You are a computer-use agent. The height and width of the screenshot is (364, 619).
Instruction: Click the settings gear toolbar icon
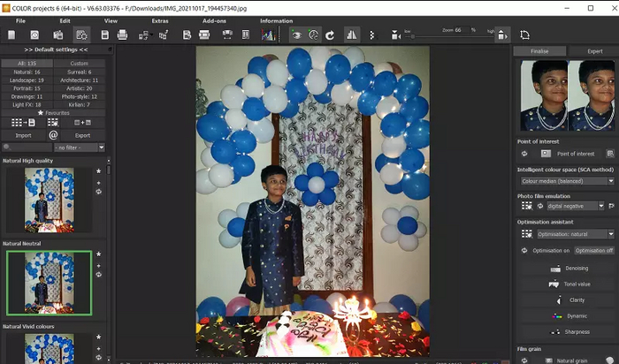pos(81,35)
